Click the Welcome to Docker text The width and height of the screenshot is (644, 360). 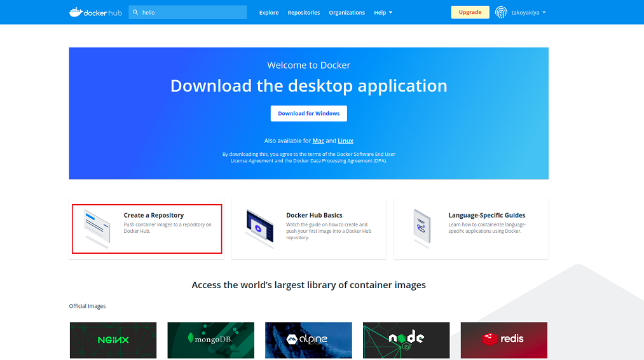click(x=309, y=65)
